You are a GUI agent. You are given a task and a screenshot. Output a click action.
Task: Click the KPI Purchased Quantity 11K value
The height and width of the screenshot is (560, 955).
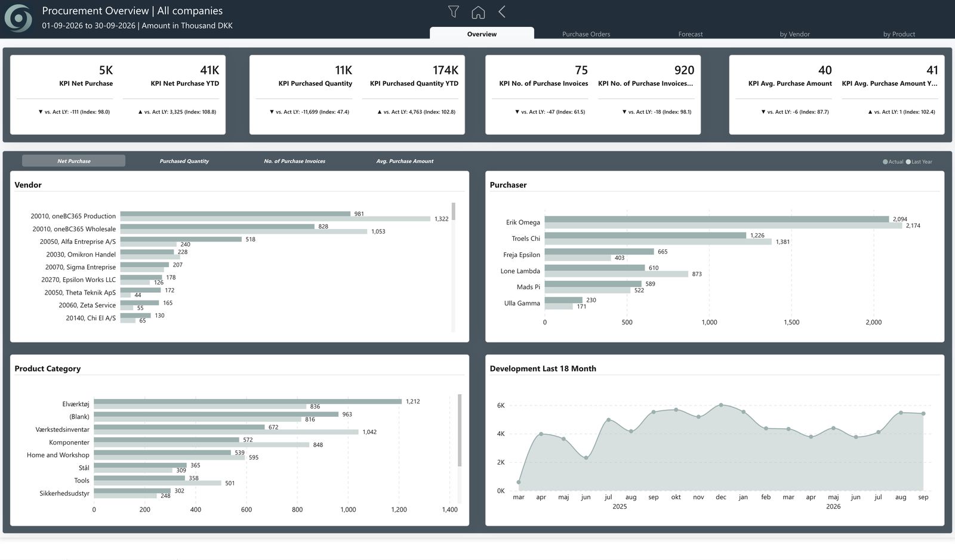click(343, 70)
